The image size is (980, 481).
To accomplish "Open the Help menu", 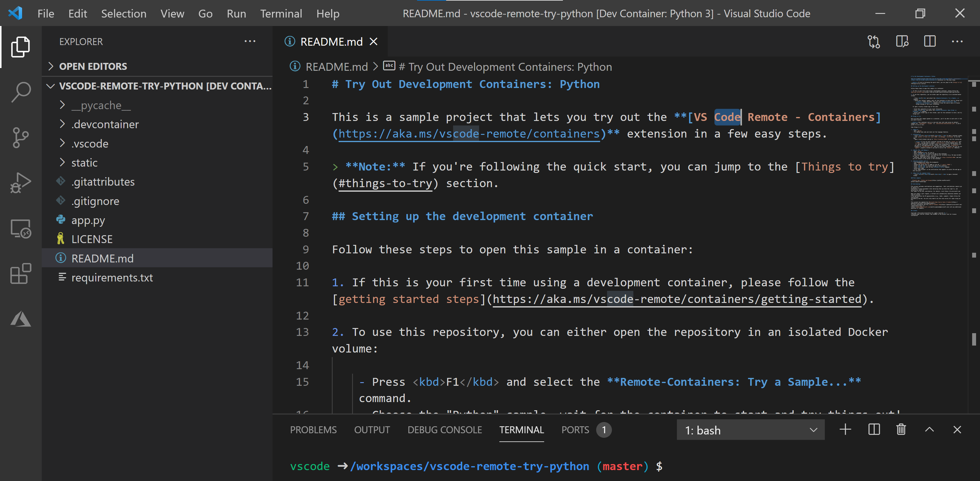I will [x=328, y=14].
